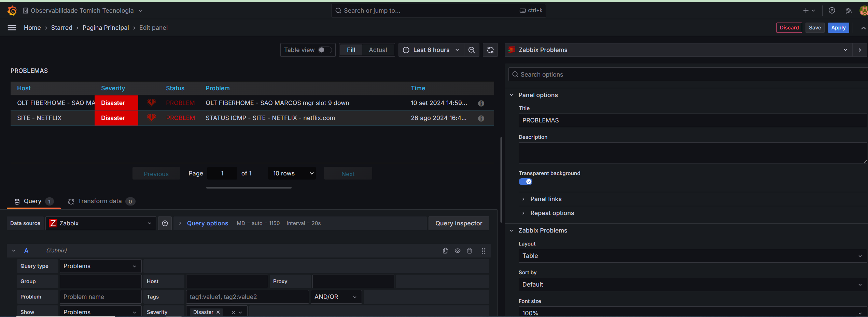Open the add new plus menu
Screen dimensions: 868x317
809,11
